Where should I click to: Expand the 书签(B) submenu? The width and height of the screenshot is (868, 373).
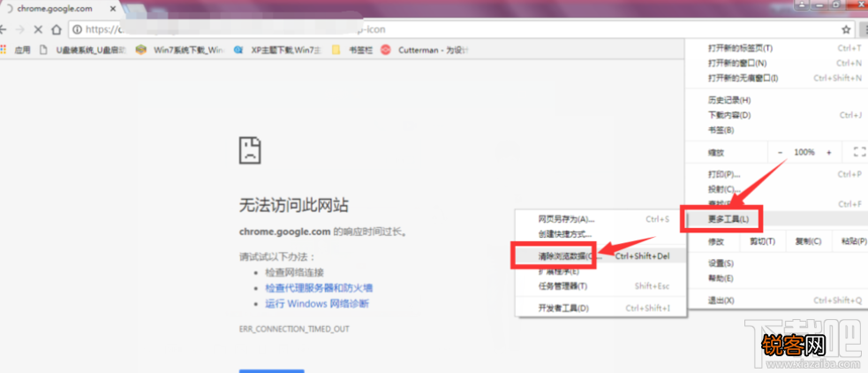point(775,130)
